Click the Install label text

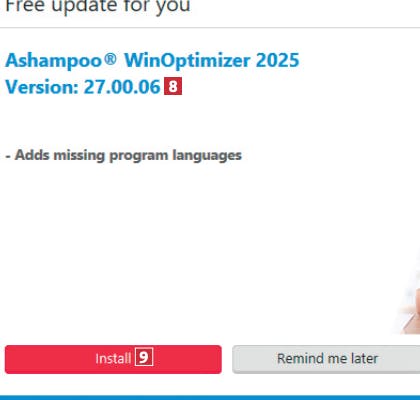(113, 359)
